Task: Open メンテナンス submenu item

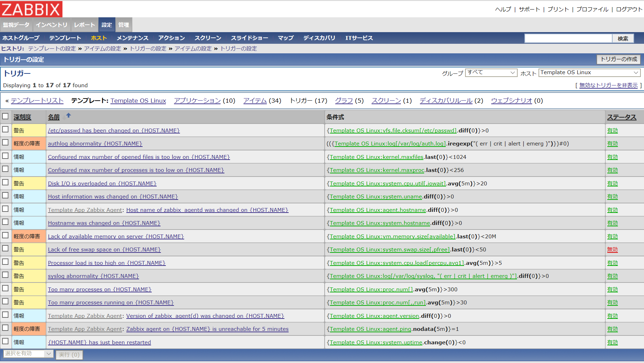Action: point(132,38)
